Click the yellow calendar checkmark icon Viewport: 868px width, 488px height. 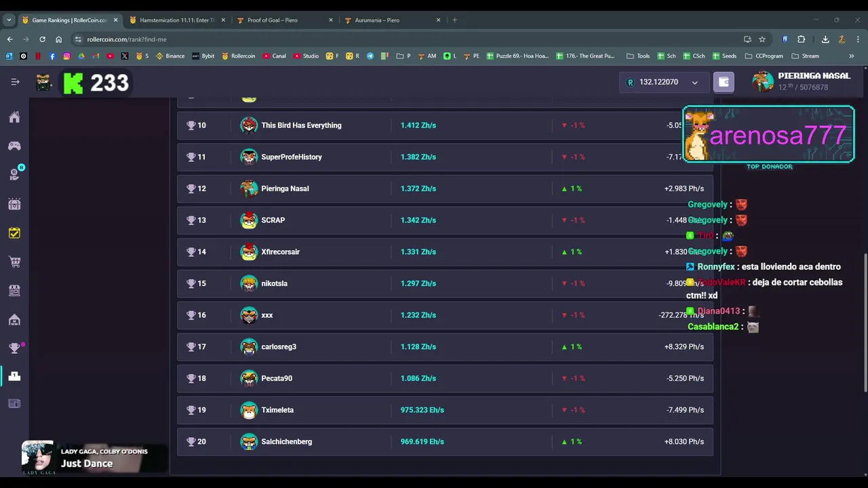[14, 233]
